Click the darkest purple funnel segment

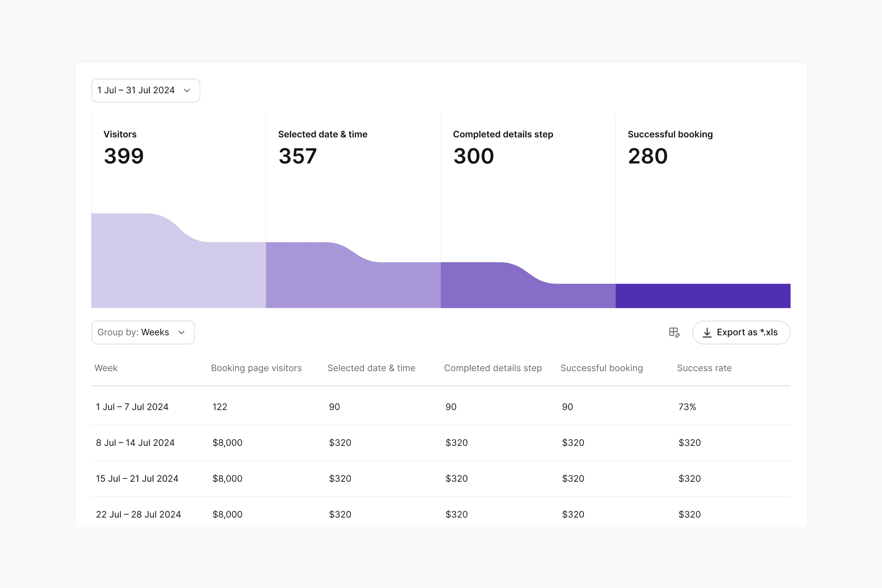[x=703, y=296]
